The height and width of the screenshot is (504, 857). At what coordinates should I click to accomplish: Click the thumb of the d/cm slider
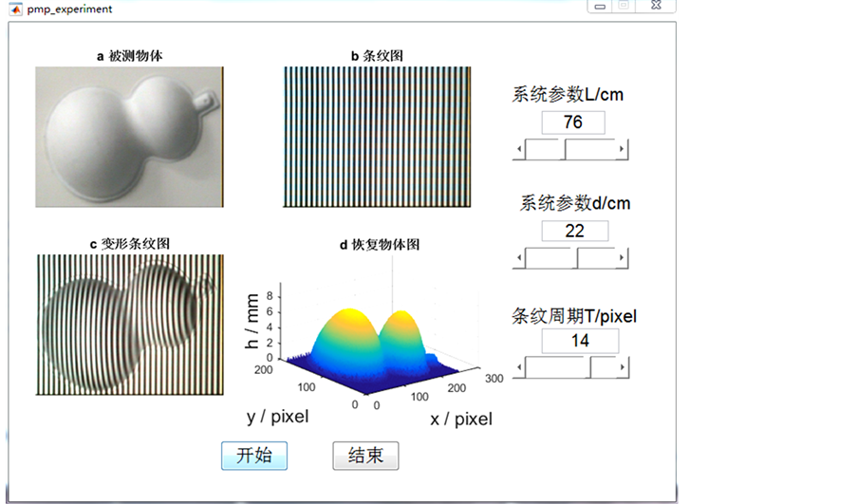coord(575,258)
